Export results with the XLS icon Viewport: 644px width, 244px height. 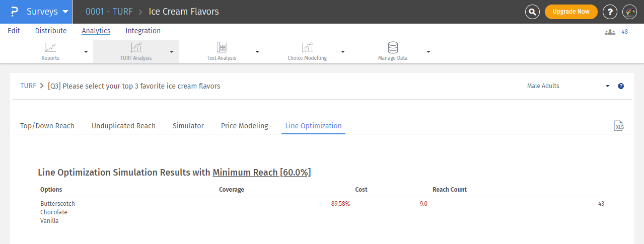tap(619, 126)
